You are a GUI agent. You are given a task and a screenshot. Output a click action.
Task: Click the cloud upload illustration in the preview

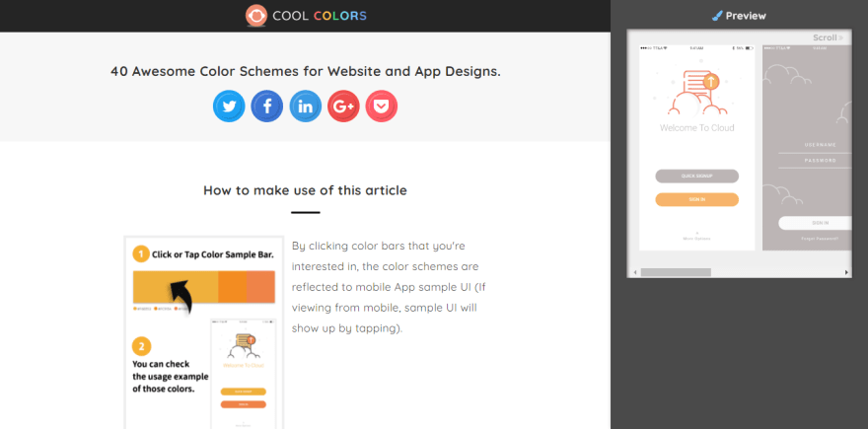(697, 92)
